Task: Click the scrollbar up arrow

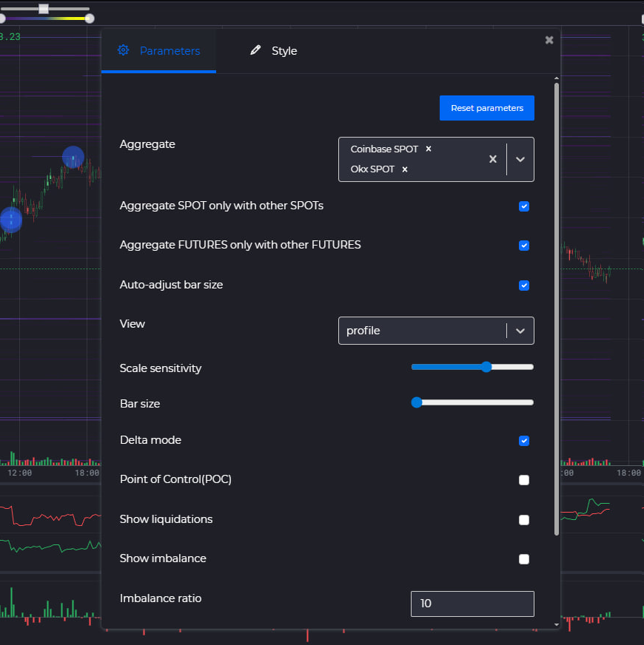Action: pos(557,78)
